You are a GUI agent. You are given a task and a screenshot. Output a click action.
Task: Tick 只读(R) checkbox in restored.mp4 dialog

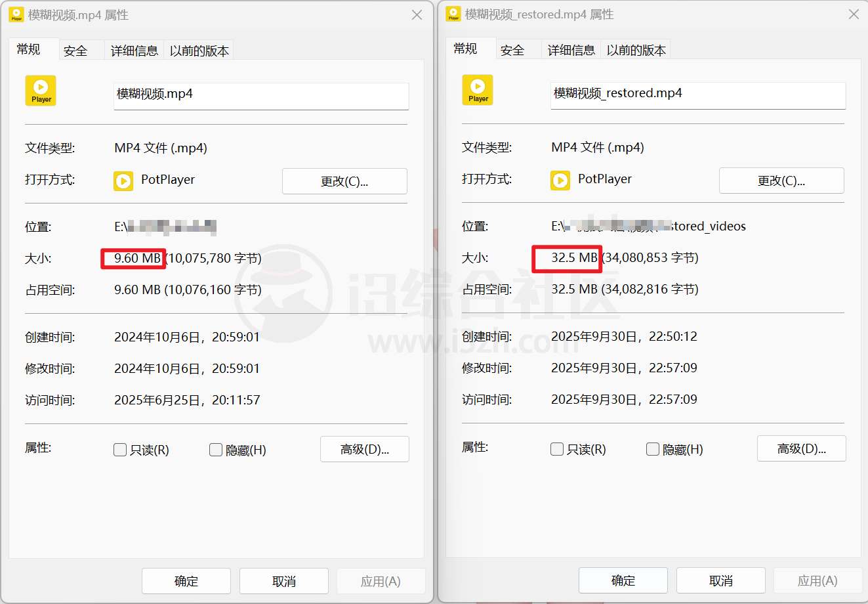tap(557, 449)
